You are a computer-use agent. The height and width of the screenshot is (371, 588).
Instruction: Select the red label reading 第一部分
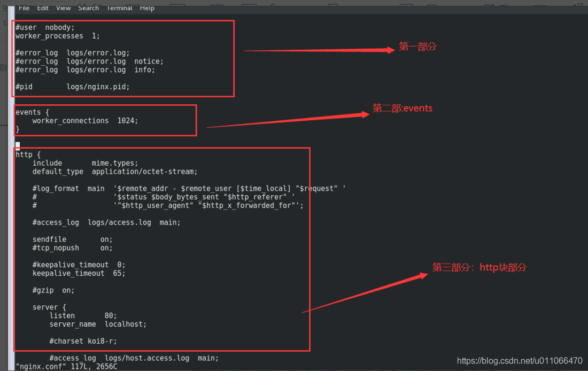pos(417,47)
